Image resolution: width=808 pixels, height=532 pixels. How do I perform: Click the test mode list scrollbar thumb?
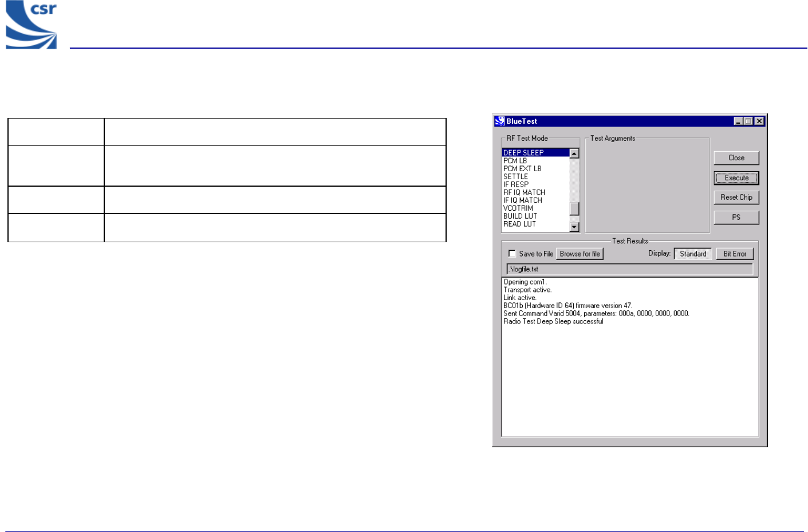[574, 209]
